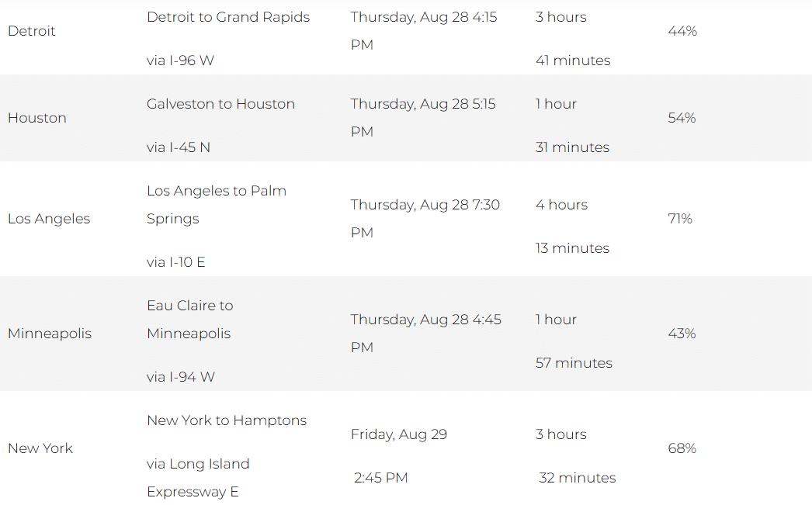Image resolution: width=812 pixels, height=505 pixels.
Task: Click the 54% value in the Houston row
Action: pos(682,118)
